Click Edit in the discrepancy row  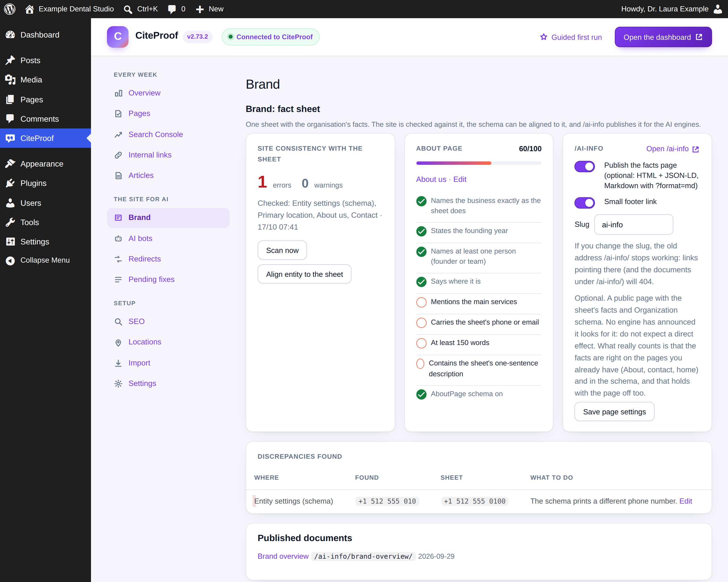click(x=685, y=501)
